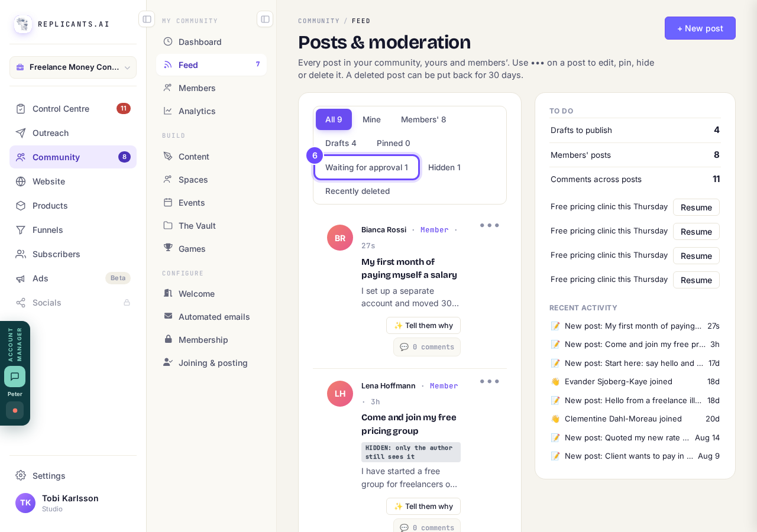Switch to the Members' 8 tab

[423, 119]
